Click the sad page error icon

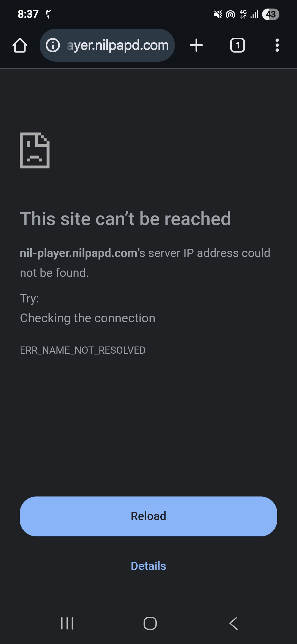coord(35,150)
